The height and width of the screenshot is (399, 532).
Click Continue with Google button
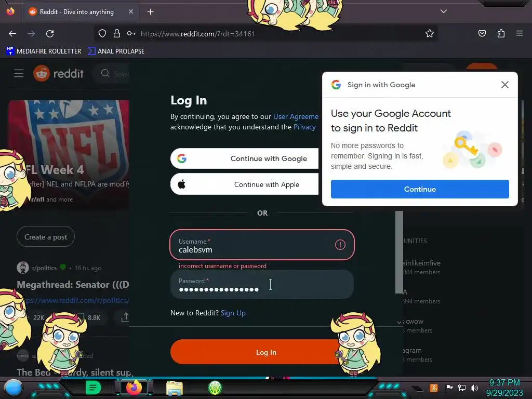244,158
